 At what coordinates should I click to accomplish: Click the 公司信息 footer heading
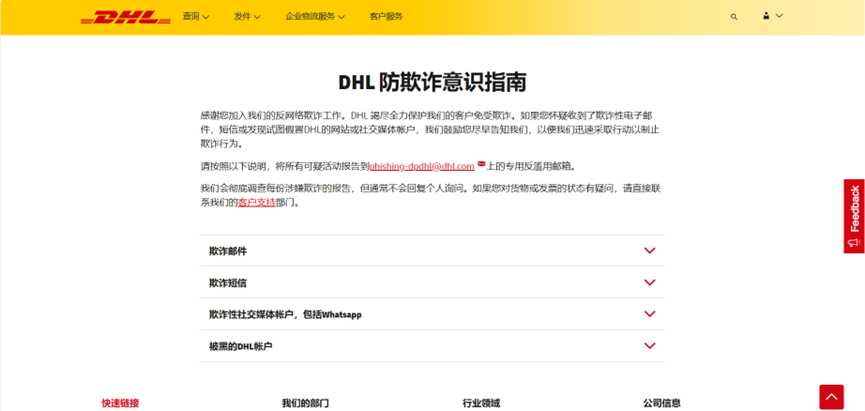(661, 403)
